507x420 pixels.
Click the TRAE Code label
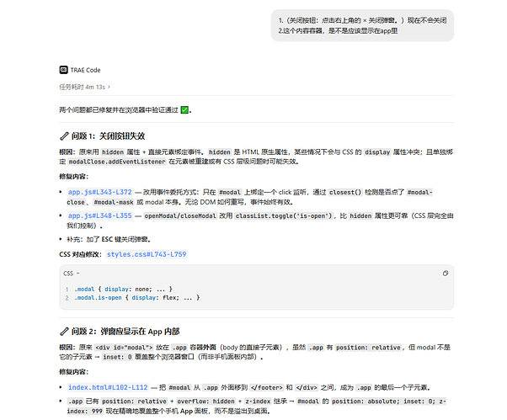[x=85, y=70]
